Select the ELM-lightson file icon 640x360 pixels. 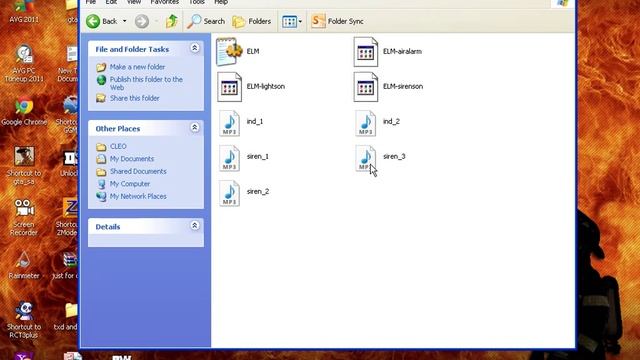[229, 87]
